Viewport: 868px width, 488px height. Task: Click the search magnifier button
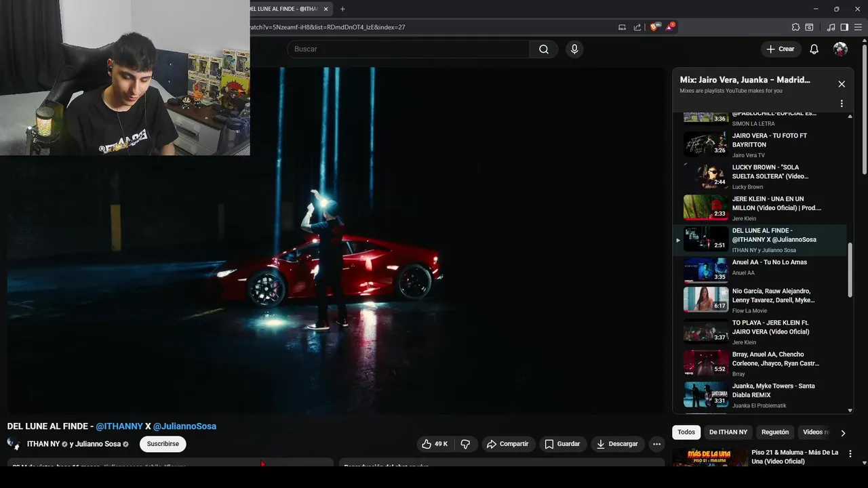click(x=544, y=49)
